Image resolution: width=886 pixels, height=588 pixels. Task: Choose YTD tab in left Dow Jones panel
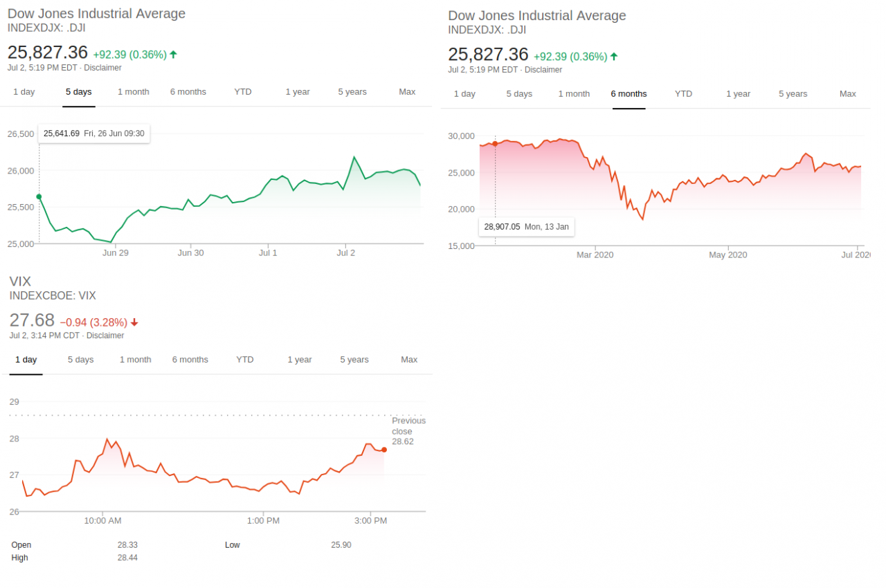(243, 92)
